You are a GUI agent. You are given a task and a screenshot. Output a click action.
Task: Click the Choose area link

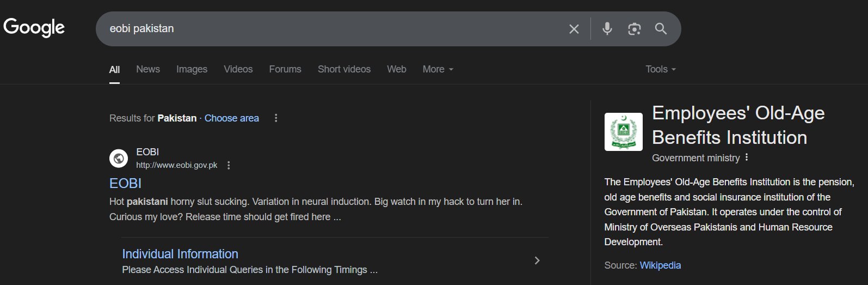(232, 118)
